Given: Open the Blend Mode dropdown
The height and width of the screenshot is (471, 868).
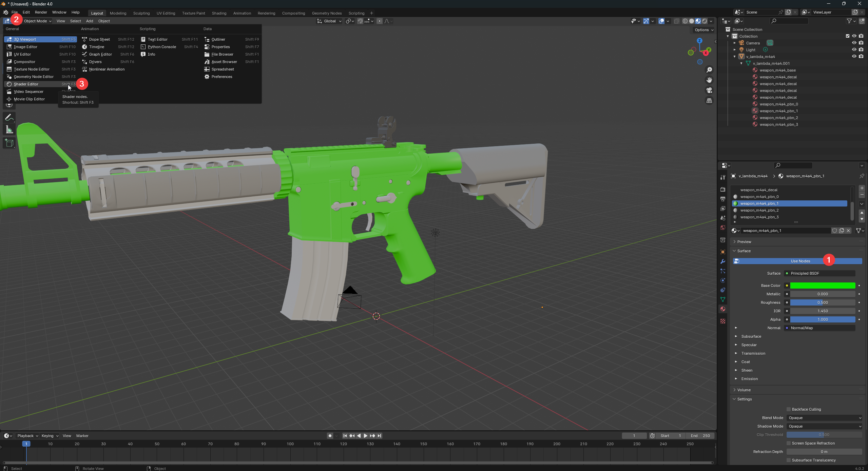Looking at the screenshot, I should [x=824, y=418].
